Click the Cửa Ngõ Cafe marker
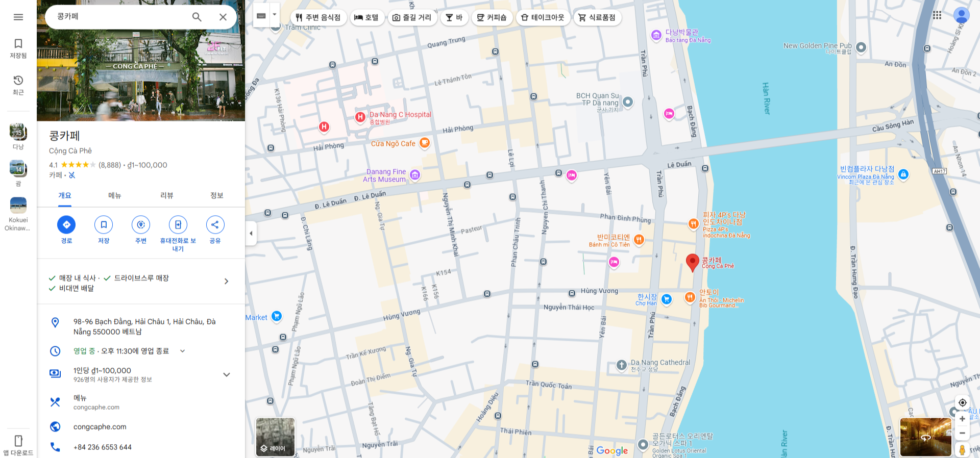Viewport: 980px width, 458px height. tap(424, 143)
